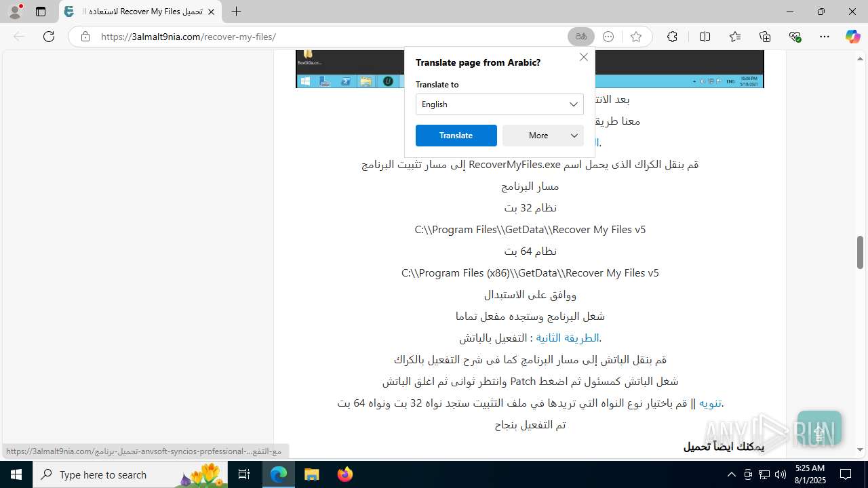The height and width of the screenshot is (488, 868).
Task: Open the volume tray icon
Action: tap(781, 474)
